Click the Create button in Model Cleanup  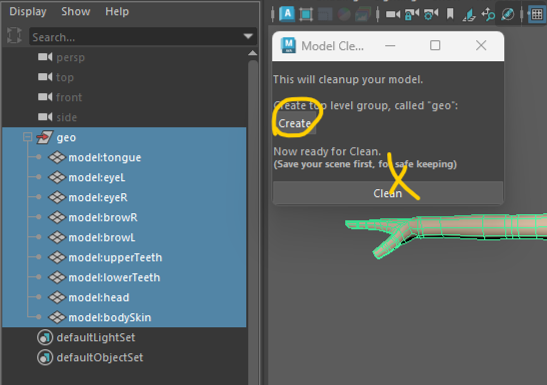click(x=294, y=123)
